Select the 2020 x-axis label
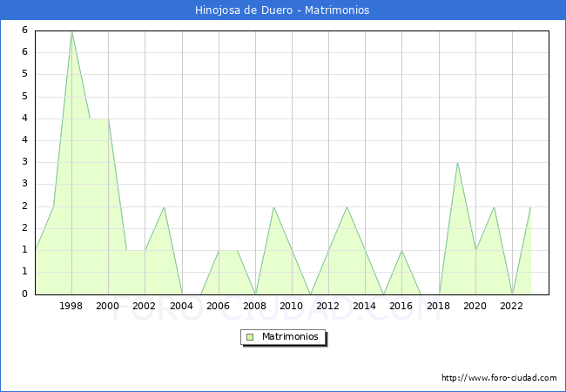This screenshot has width=566, height=392. point(475,307)
